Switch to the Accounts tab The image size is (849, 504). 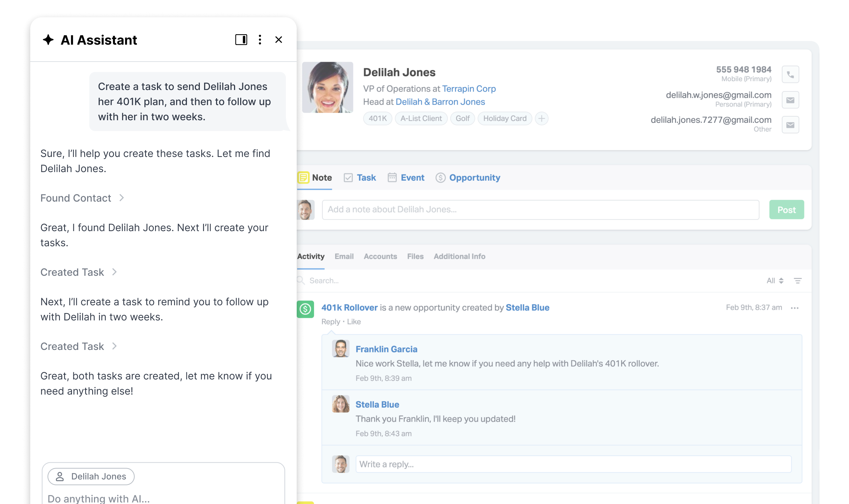(x=380, y=256)
